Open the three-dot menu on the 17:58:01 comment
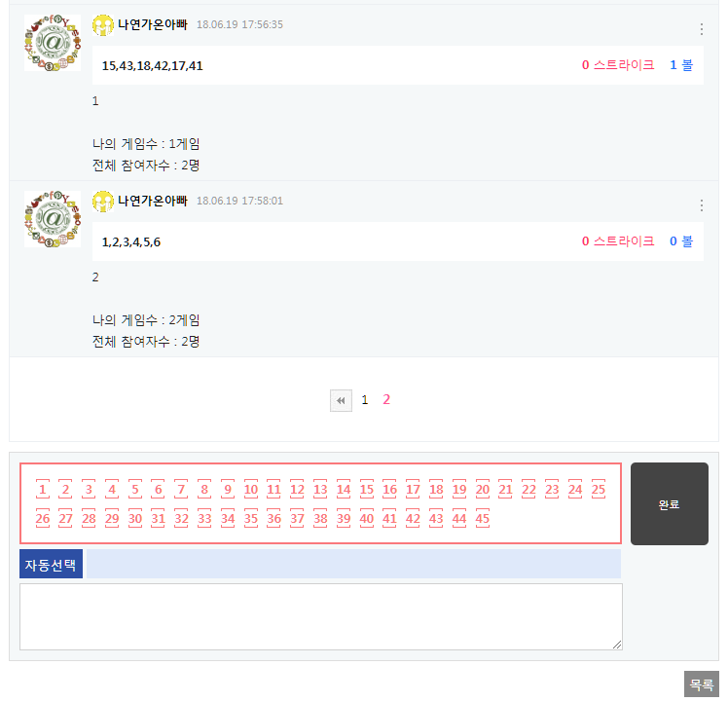Viewport: 728px width, 702px height. coord(702,205)
